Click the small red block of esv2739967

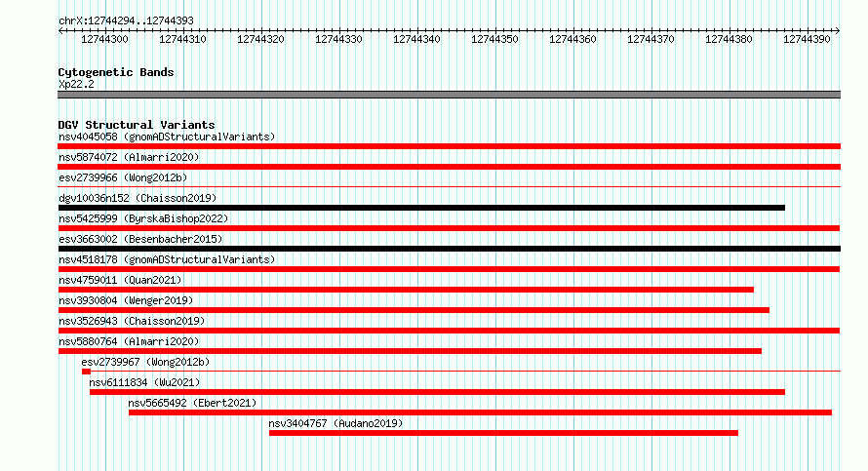[x=86, y=372]
